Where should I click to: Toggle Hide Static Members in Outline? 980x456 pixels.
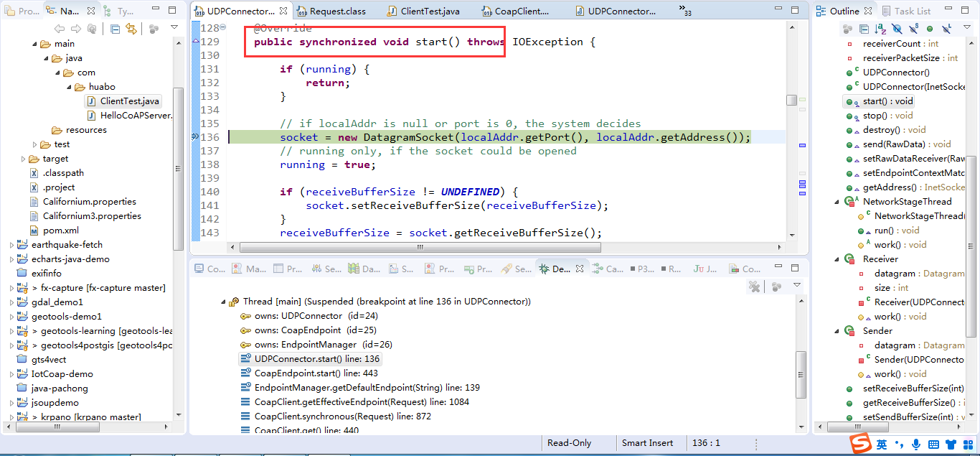click(913, 29)
